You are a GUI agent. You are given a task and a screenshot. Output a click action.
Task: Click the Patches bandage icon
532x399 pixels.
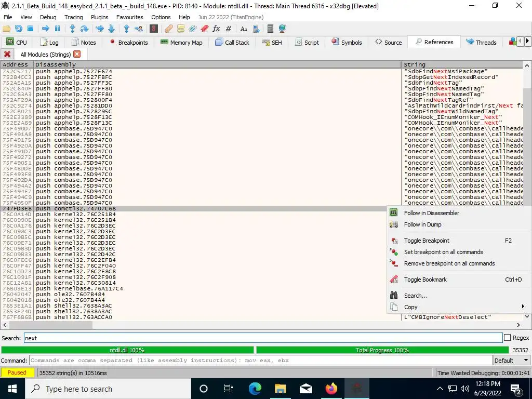click(x=169, y=29)
